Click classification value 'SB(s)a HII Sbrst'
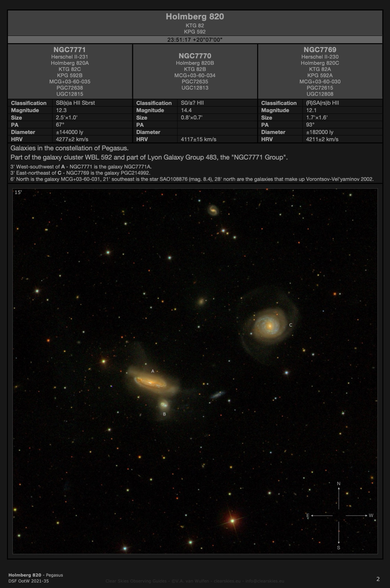The image size is (390, 588). (75, 103)
